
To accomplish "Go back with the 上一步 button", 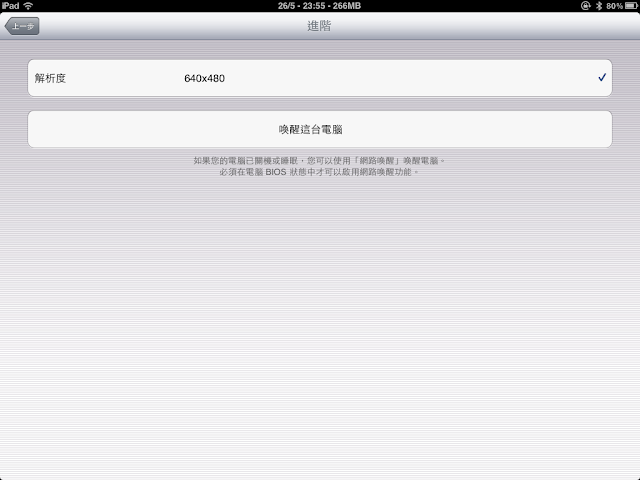I will point(22,26).
